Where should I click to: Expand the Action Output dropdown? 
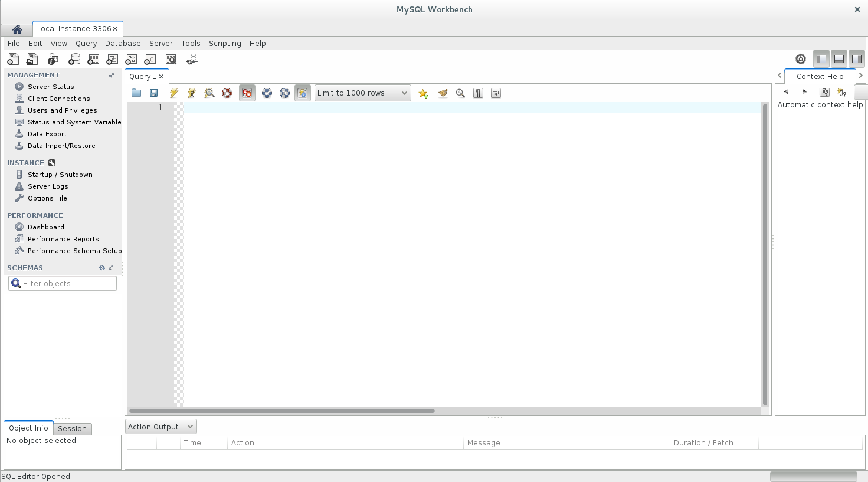(161, 427)
